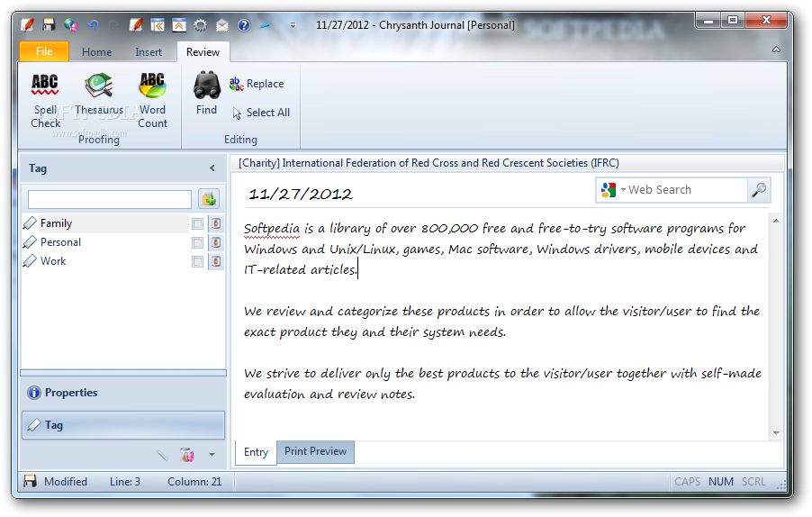Click the delete icon in the Work row
812x517 pixels.
click(x=216, y=261)
